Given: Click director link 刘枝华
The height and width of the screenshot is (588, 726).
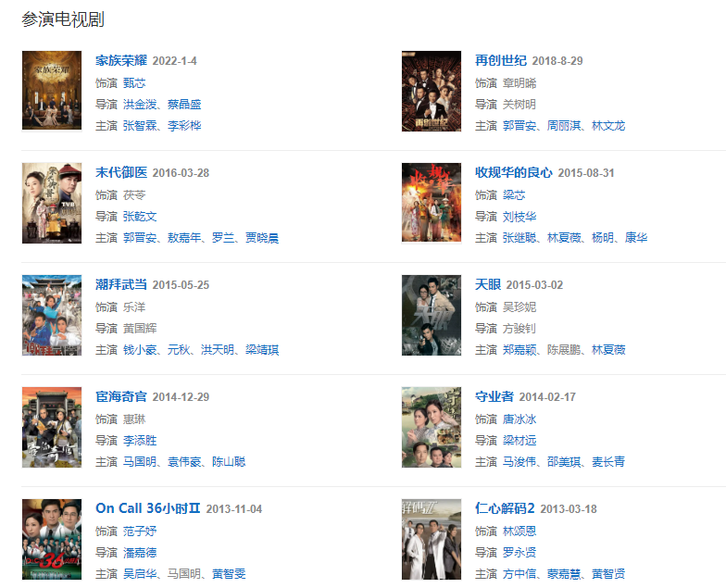Looking at the screenshot, I should point(519,217).
